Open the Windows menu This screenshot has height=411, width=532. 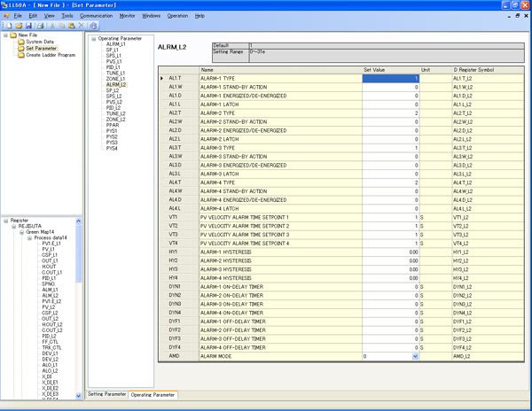pos(152,16)
